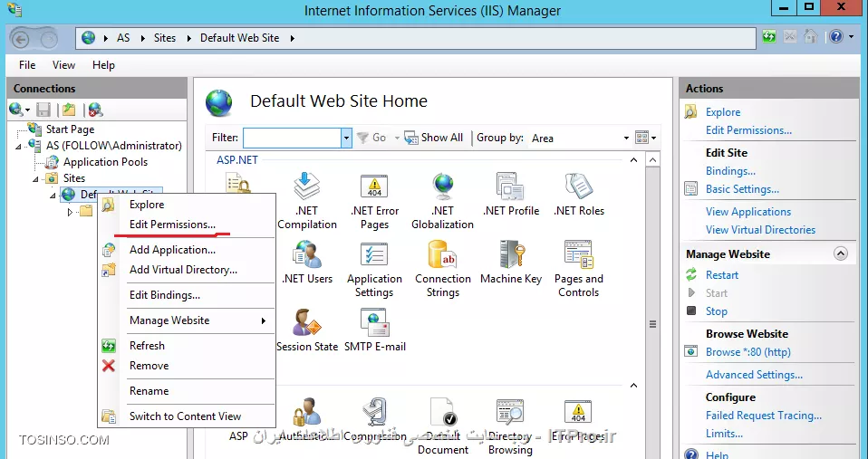Collapse the ASP.NET group chevron
This screenshot has height=459, width=868.
click(x=634, y=160)
